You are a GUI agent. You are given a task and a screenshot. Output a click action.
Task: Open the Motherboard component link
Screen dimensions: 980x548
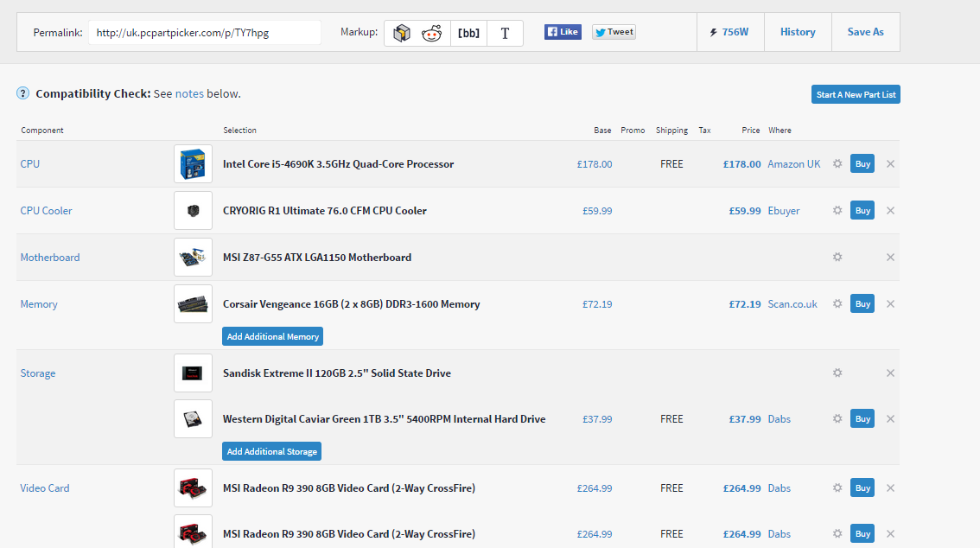pos(50,258)
